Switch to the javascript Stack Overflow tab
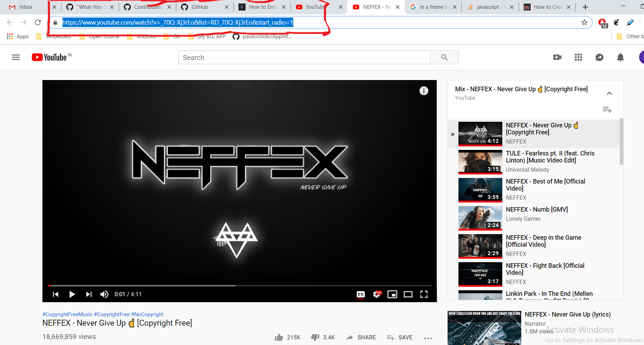 coord(490,7)
